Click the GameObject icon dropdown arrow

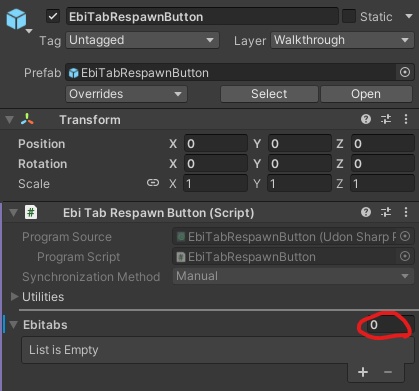[x=29, y=31]
